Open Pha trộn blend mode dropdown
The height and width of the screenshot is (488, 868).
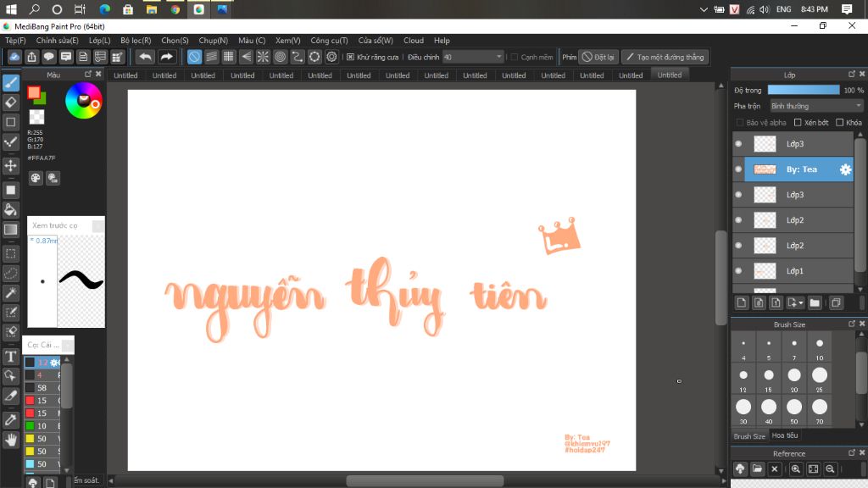[x=816, y=106]
